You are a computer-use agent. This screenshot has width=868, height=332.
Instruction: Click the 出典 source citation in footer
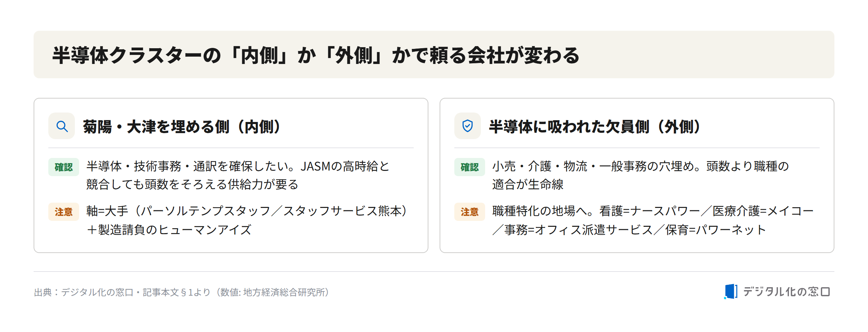click(x=182, y=292)
